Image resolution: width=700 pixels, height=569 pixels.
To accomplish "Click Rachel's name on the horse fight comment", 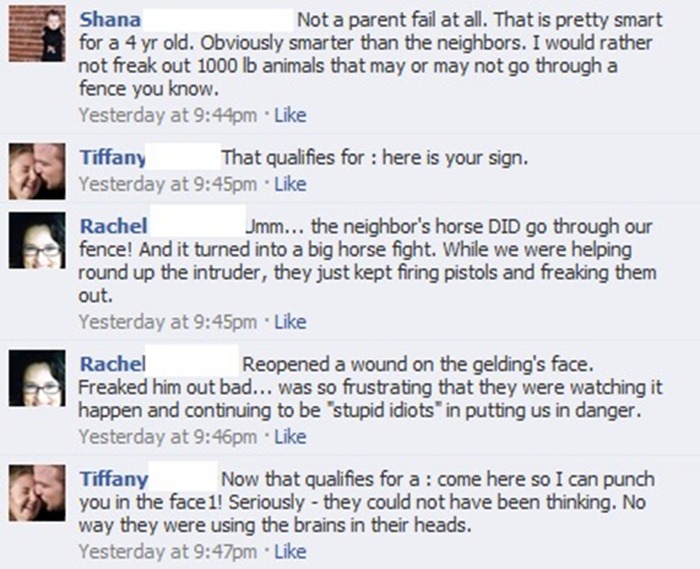I will (x=113, y=225).
